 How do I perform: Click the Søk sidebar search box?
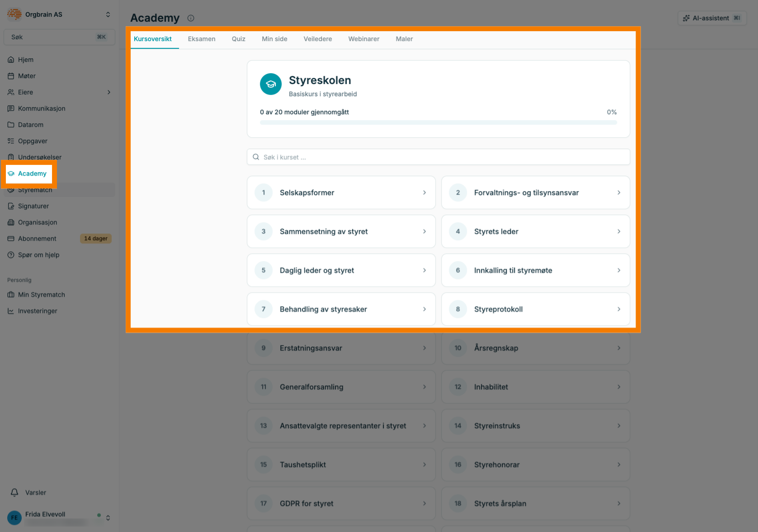(x=59, y=37)
